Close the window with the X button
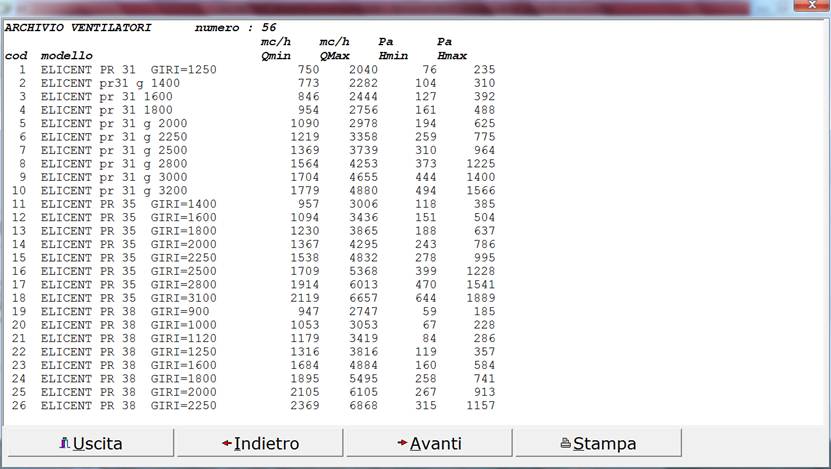The image size is (831, 469). click(811, 5)
